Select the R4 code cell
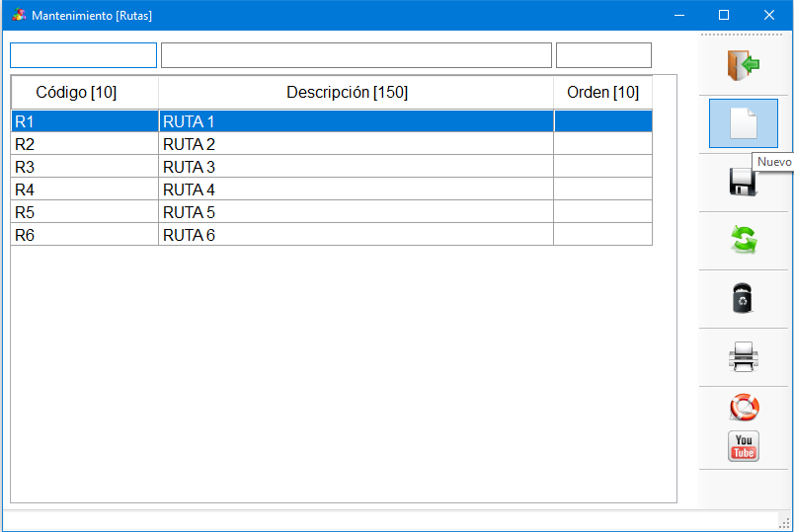794x532 pixels. tap(85, 190)
